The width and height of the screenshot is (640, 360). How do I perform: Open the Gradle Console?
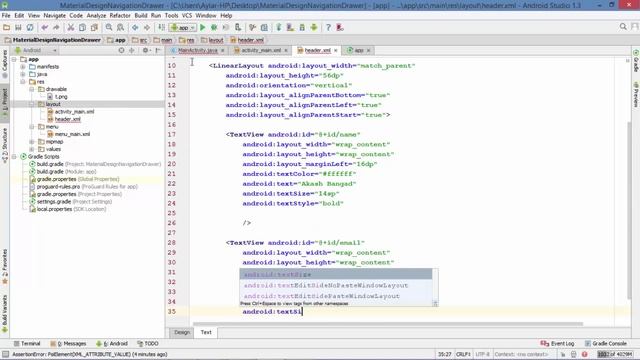point(606,344)
